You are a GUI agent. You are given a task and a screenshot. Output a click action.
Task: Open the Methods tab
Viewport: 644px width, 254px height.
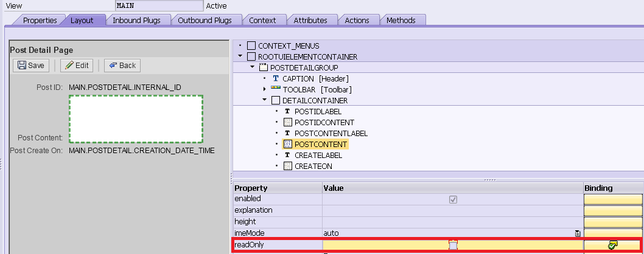point(401,20)
